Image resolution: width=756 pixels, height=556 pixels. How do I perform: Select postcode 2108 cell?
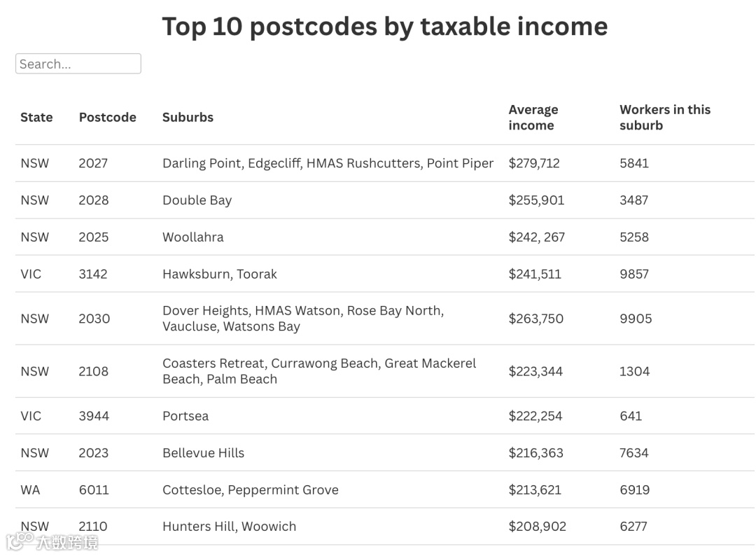[x=94, y=371]
